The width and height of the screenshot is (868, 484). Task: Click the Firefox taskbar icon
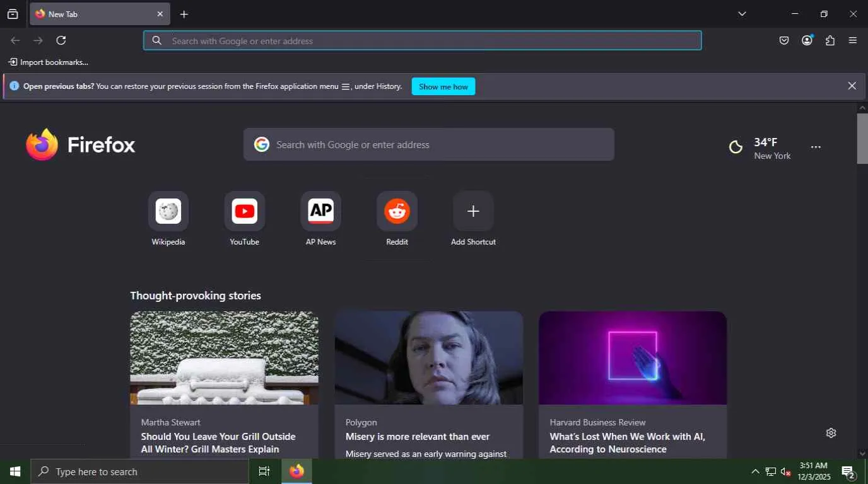tap(296, 471)
